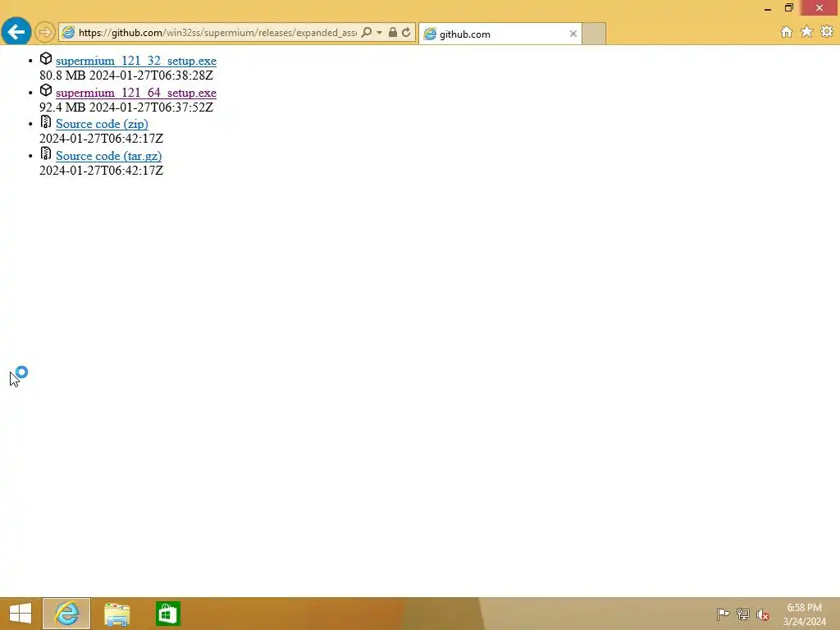Click the archive icon beside Source code (tar.gz)
The height and width of the screenshot is (630, 840).
[46, 153]
